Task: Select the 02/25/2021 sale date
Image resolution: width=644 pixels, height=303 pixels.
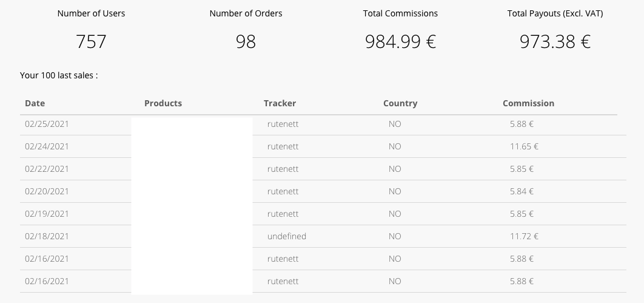Action: (47, 124)
